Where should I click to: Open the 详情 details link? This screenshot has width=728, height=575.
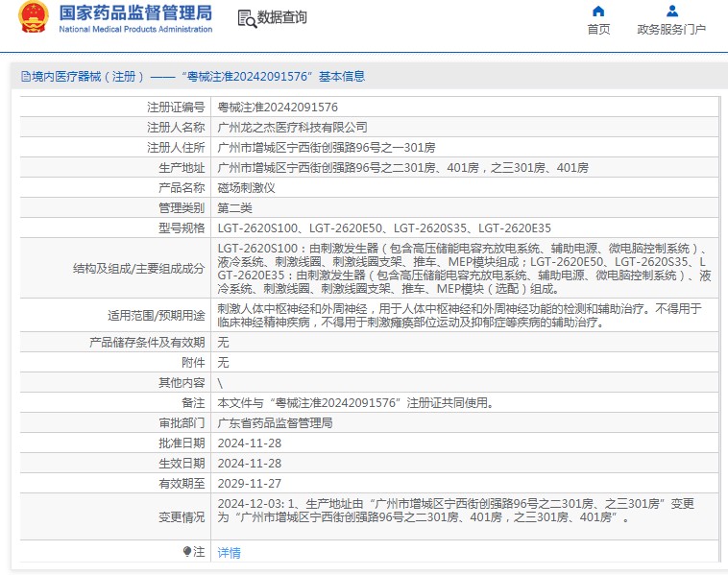[230, 553]
